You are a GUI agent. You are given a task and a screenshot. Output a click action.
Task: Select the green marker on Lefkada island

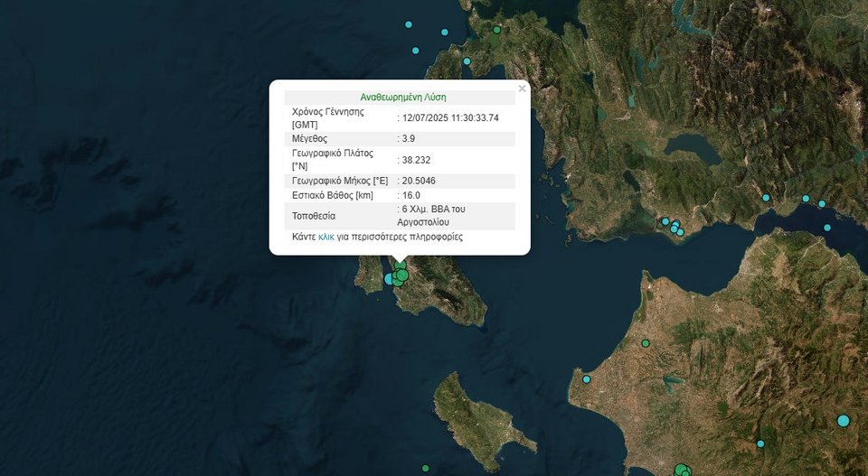click(496, 30)
